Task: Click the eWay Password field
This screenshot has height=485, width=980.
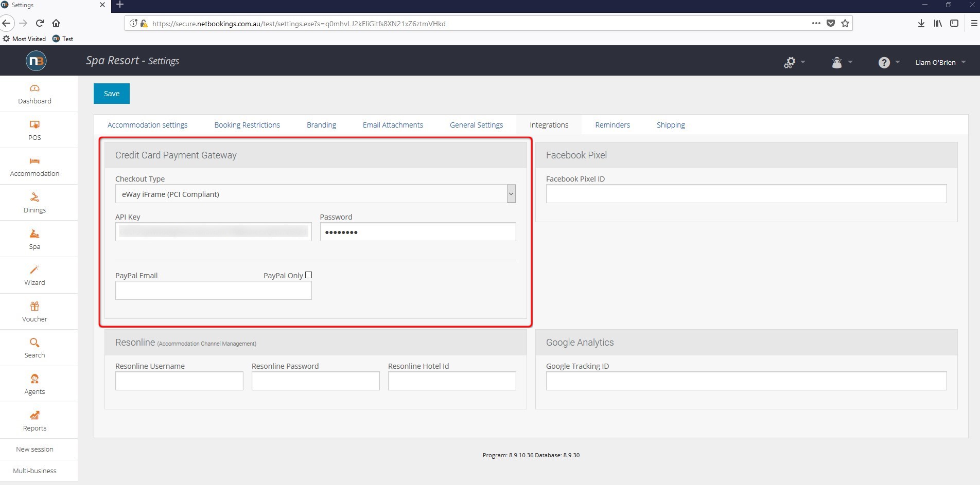Action: click(417, 231)
